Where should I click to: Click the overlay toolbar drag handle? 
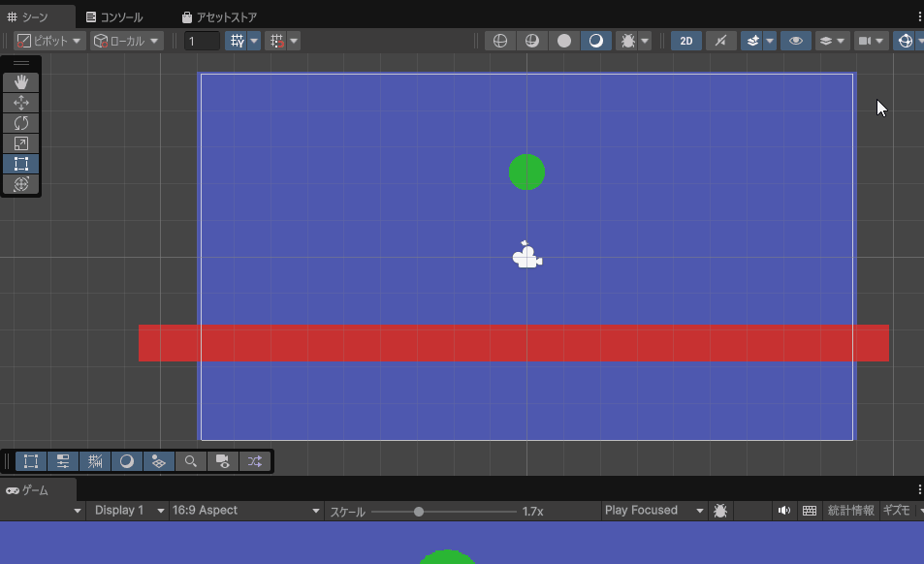point(7,461)
